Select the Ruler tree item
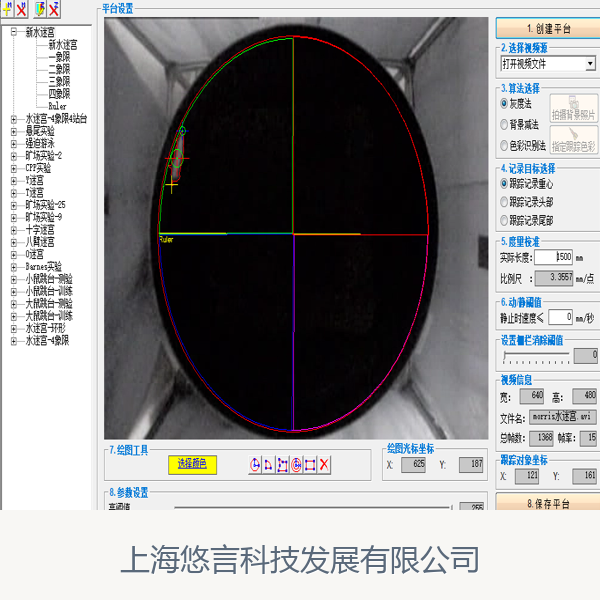 [x=57, y=106]
